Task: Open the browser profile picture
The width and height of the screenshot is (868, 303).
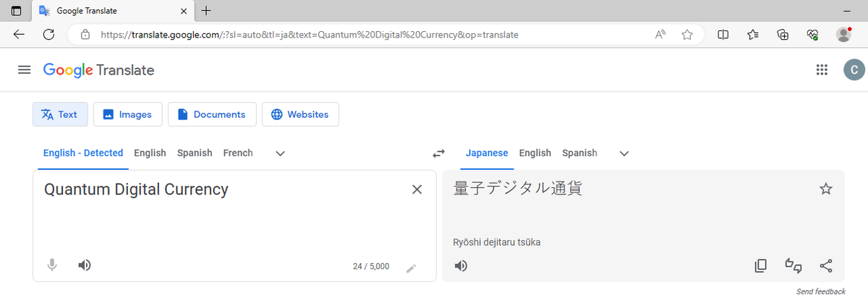Action: point(843,34)
